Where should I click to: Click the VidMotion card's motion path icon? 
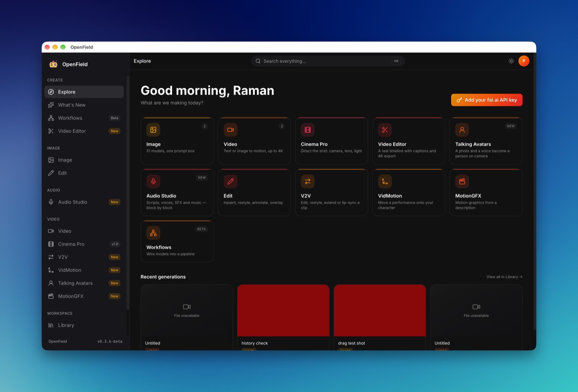point(385,182)
